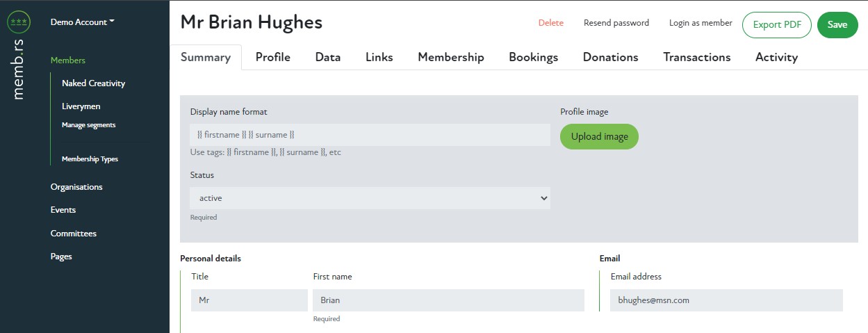Focus the Display name format field
Screen dimensions: 868x333
coord(370,135)
